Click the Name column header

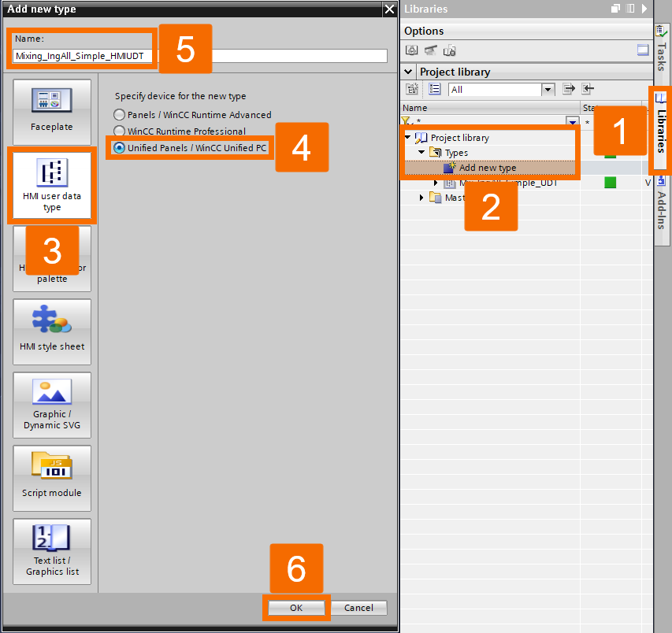490,108
